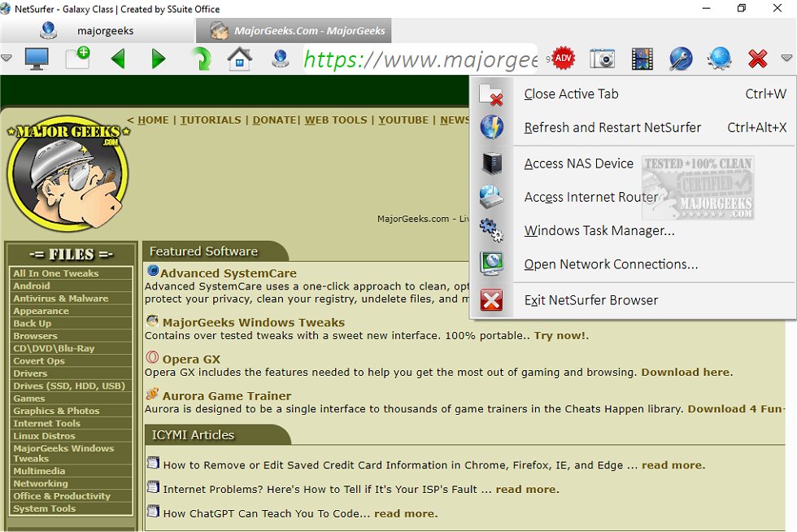797x532 pixels.
Task: Go forward with the green right arrow
Action: pos(158,59)
